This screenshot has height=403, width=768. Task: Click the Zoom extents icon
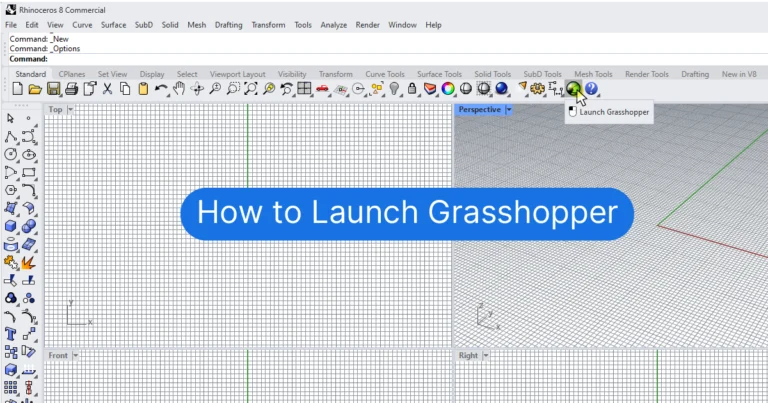tap(251, 89)
